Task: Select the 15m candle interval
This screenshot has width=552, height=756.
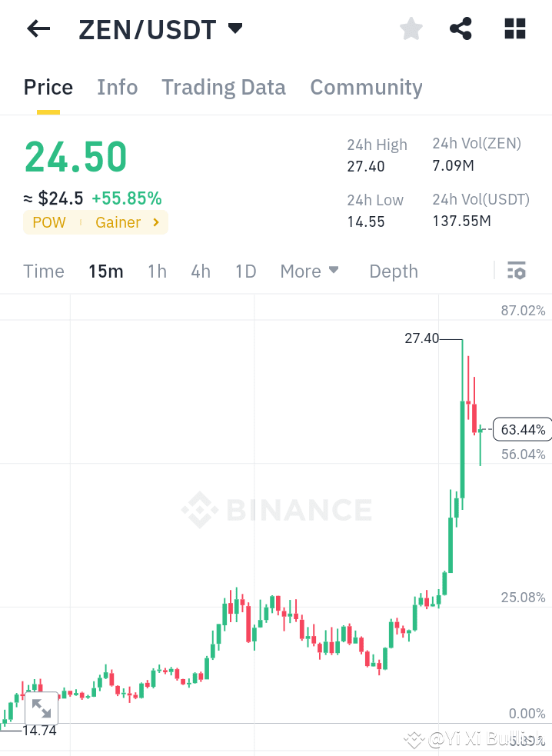Action: tap(105, 271)
